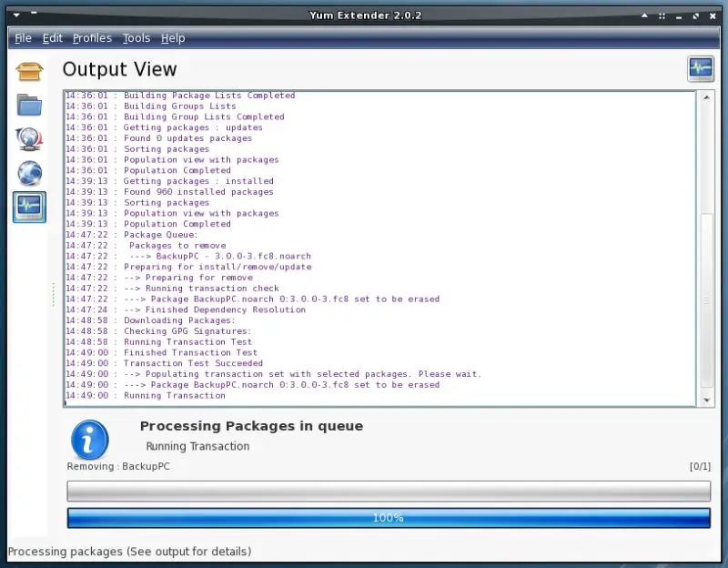Click 'Downloading Packages:' log line
This screenshot has width=728, height=568.
click(x=150, y=320)
